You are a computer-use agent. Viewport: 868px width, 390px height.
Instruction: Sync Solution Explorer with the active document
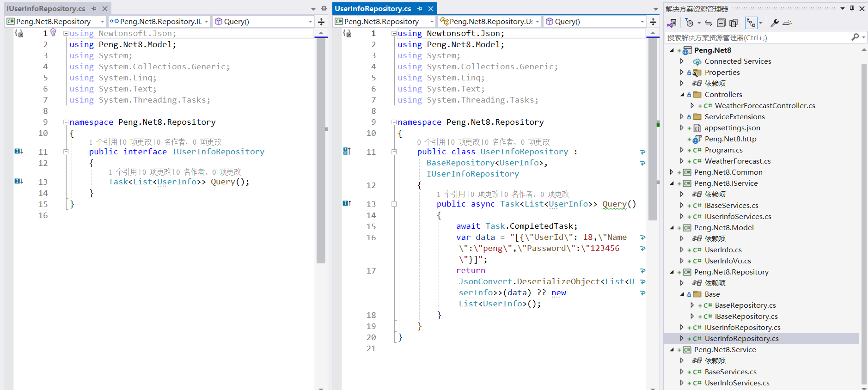pyautogui.click(x=708, y=23)
